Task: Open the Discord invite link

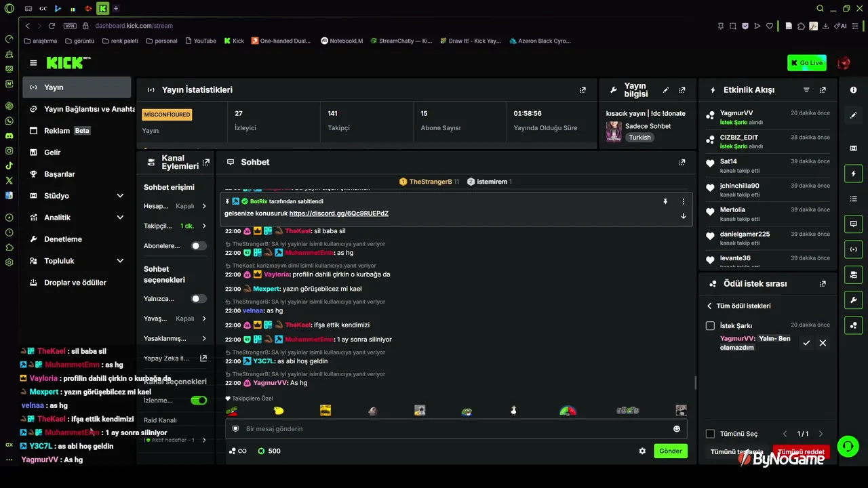Action: 339,213
